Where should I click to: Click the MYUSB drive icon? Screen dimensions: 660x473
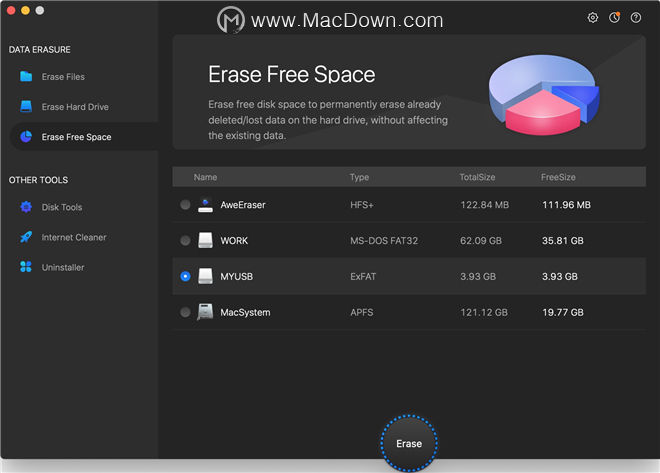[x=205, y=276]
